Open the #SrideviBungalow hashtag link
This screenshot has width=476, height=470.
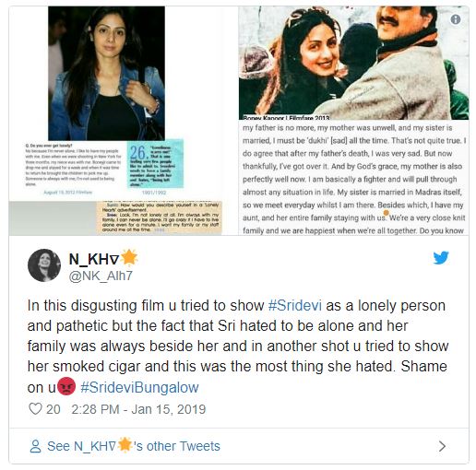point(139,387)
